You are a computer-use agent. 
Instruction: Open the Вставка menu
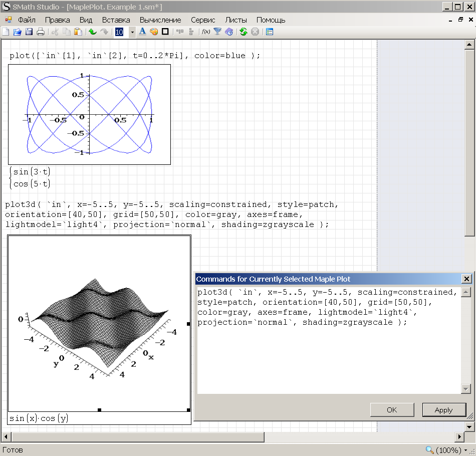click(116, 20)
